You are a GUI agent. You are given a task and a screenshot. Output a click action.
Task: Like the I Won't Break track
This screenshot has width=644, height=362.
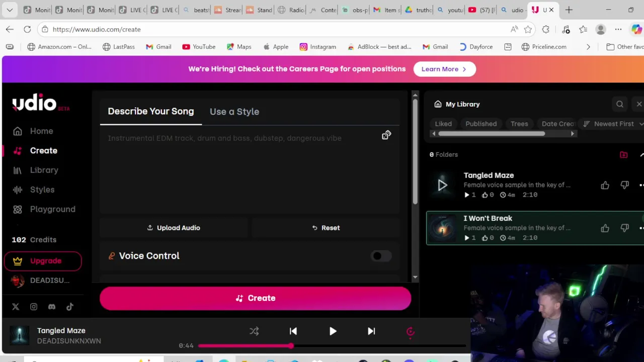(x=605, y=228)
